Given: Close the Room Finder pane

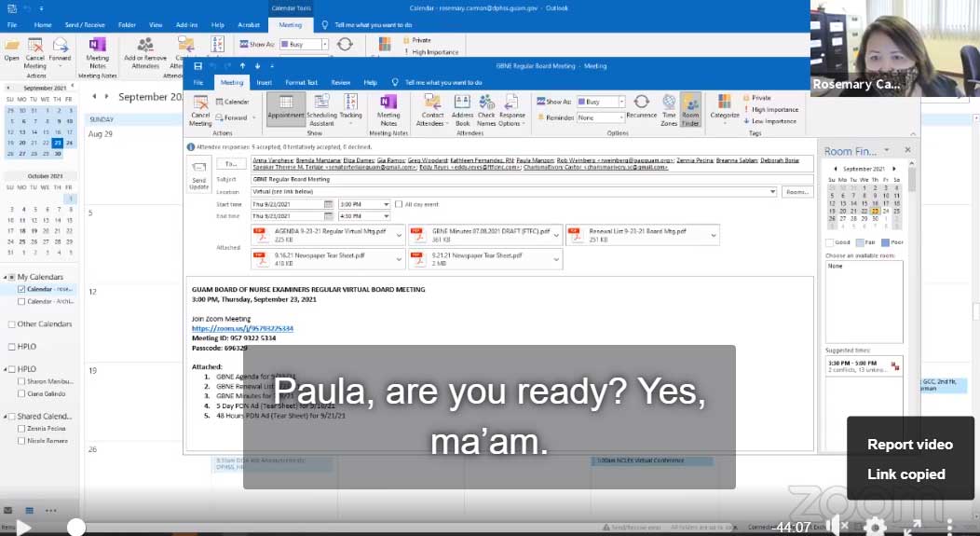Looking at the screenshot, I should (907, 150).
